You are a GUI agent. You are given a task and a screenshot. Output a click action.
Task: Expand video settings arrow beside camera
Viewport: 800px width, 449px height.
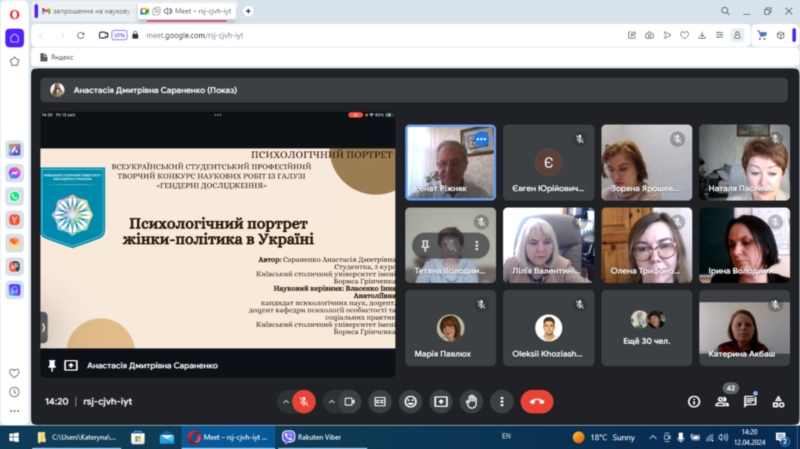point(332,401)
